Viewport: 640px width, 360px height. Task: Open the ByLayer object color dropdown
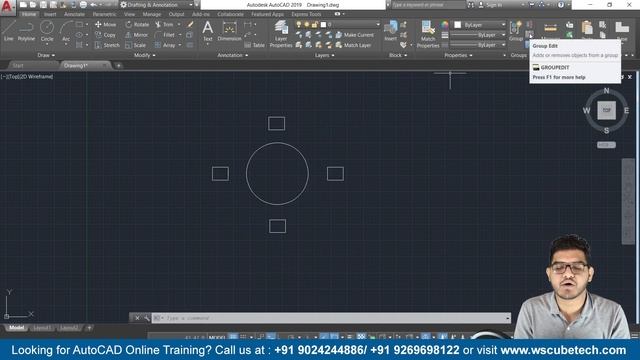[x=503, y=25]
